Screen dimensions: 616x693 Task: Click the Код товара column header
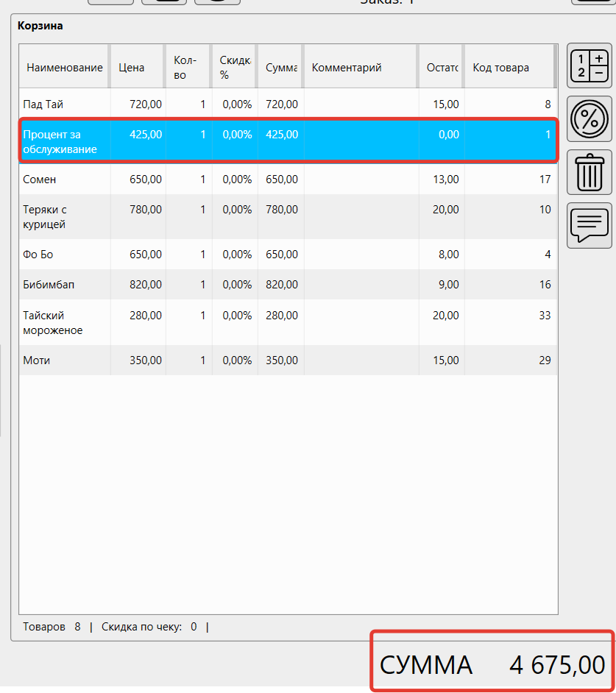coord(500,68)
